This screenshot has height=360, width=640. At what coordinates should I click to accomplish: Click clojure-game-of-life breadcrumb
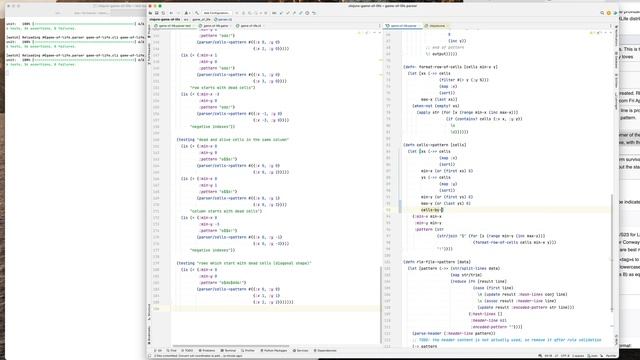click(x=164, y=19)
